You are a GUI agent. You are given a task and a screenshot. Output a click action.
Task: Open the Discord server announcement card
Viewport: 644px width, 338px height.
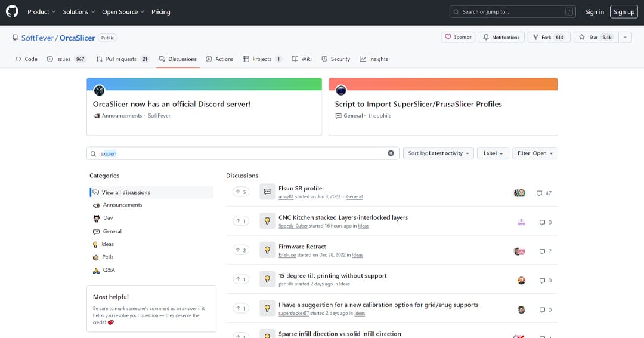click(172, 104)
